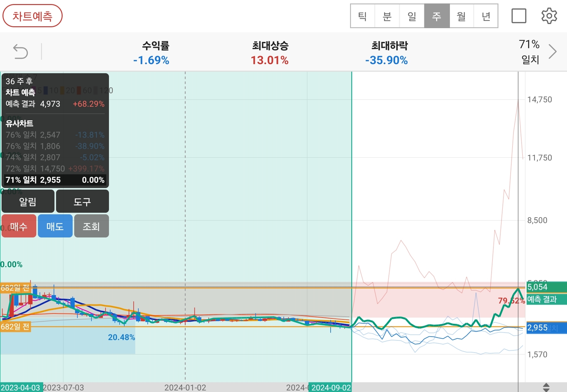Screen dimensions: 567x392
Task: Select highlighted 71% 일치 2,955 row
Action: [55, 180]
